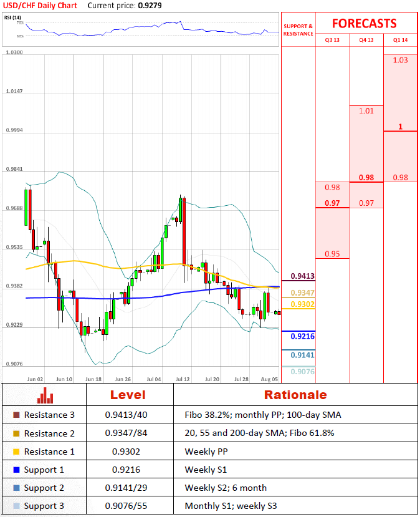This screenshot has width=420, height=517.
Task: Click the 1.0300 price axis label
Action: pyautogui.click(x=14, y=52)
